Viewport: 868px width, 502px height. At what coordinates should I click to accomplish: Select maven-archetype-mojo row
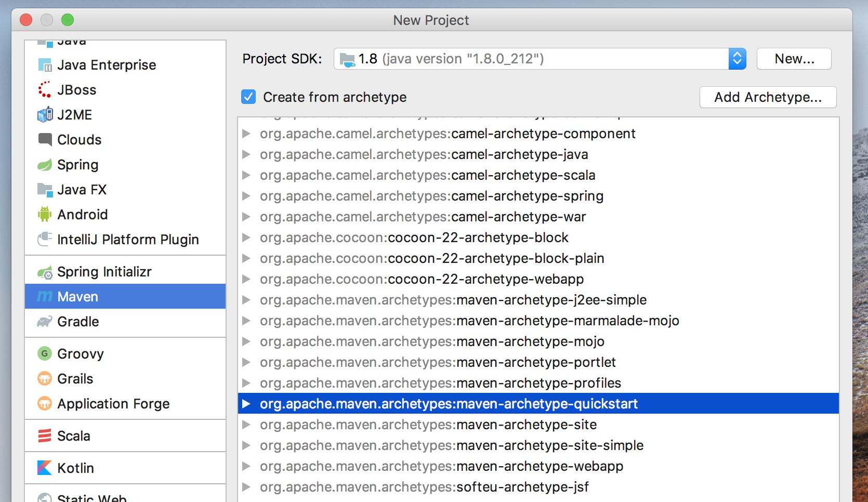(x=538, y=341)
